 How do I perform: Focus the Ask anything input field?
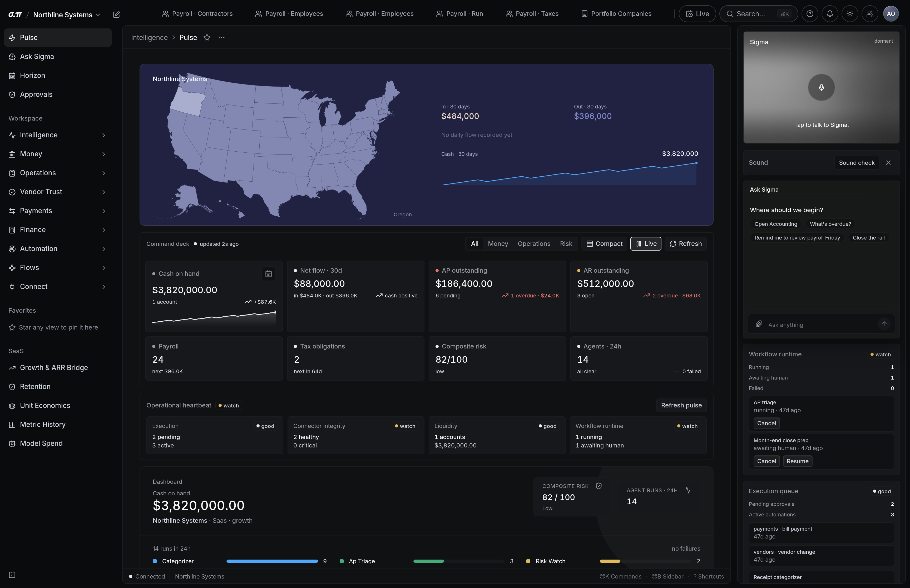point(821,325)
